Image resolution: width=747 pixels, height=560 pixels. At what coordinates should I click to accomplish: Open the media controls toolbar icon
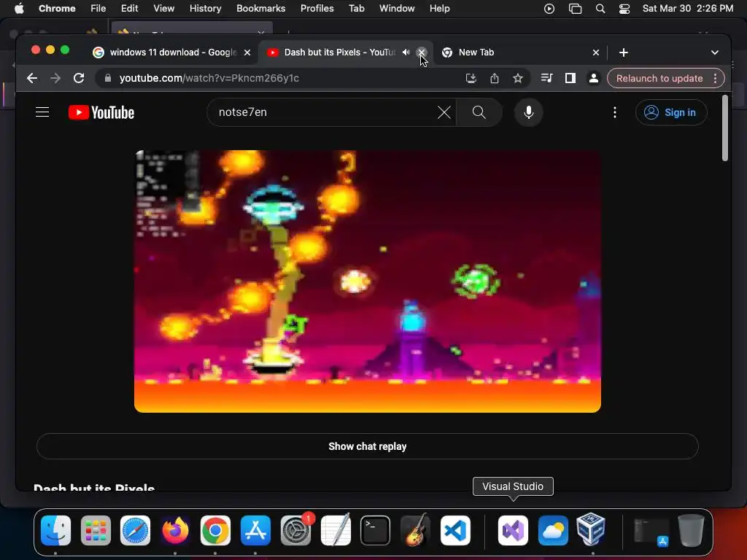coord(547,78)
